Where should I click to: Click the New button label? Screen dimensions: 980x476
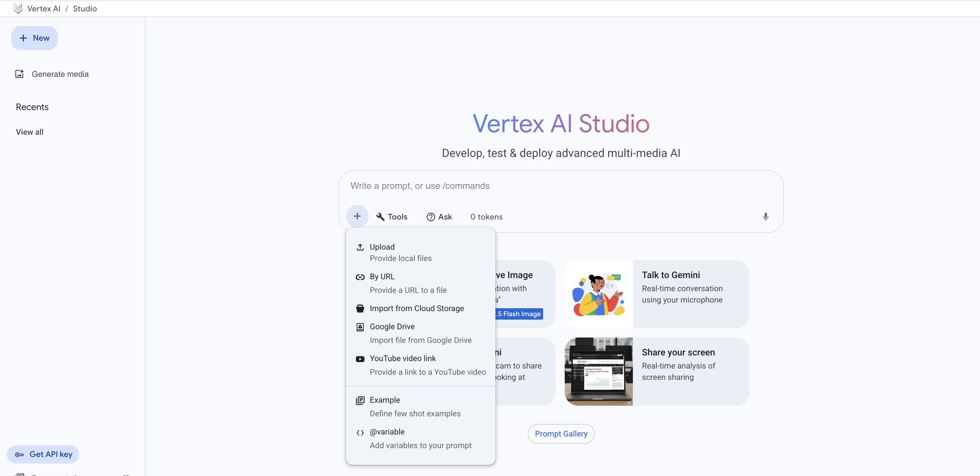(41, 38)
